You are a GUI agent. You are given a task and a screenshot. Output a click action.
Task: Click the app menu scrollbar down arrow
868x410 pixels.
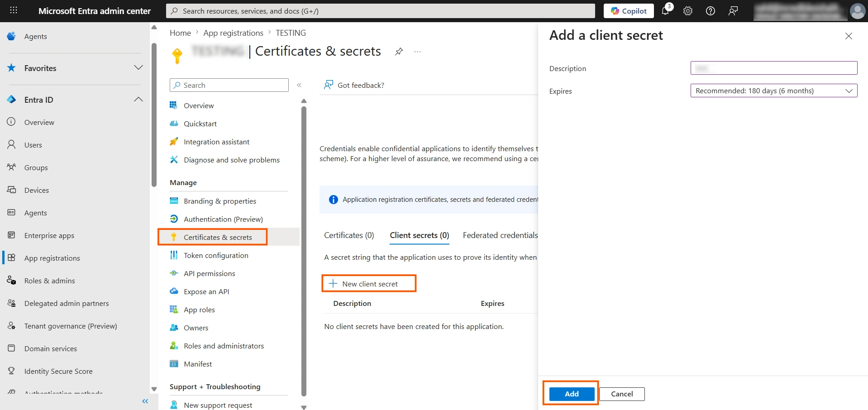pyautogui.click(x=304, y=407)
